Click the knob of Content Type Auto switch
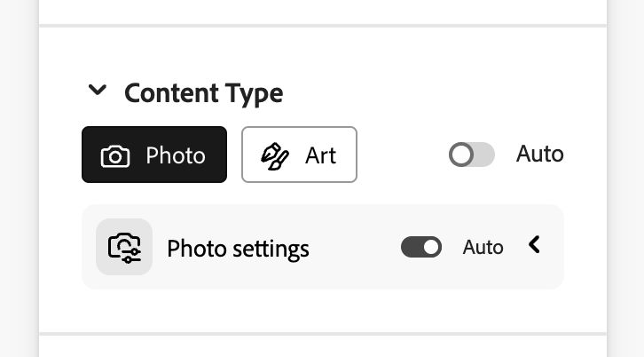644x357 pixels. click(461, 155)
